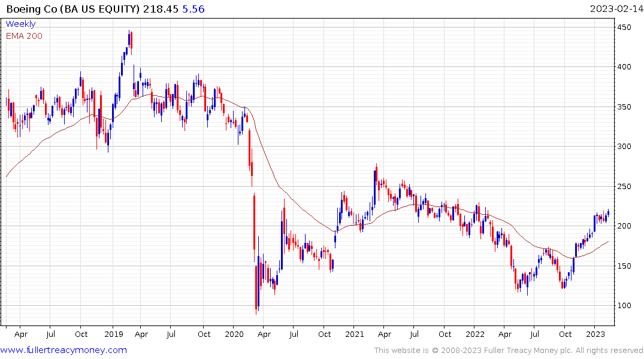Screen dimensions: 644x359
Task: Click the 2019 year label on time axis
Action: [x=114, y=334]
